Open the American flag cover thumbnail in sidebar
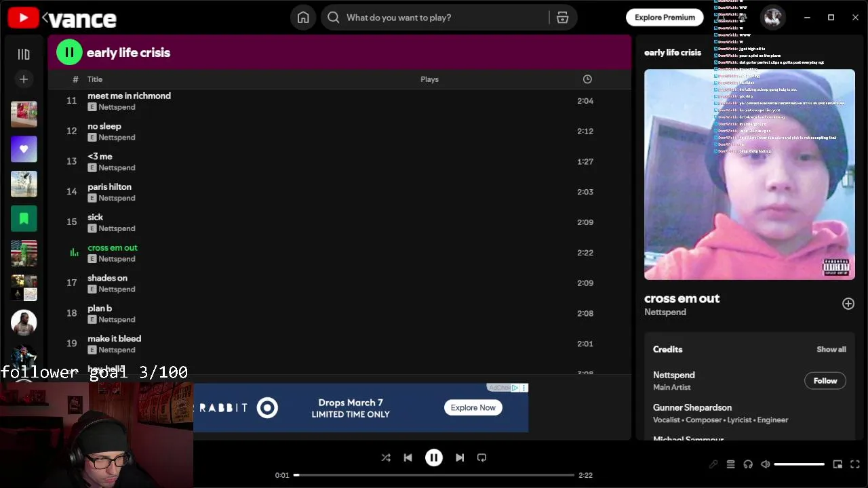Image resolution: width=868 pixels, height=488 pixels. tap(24, 253)
